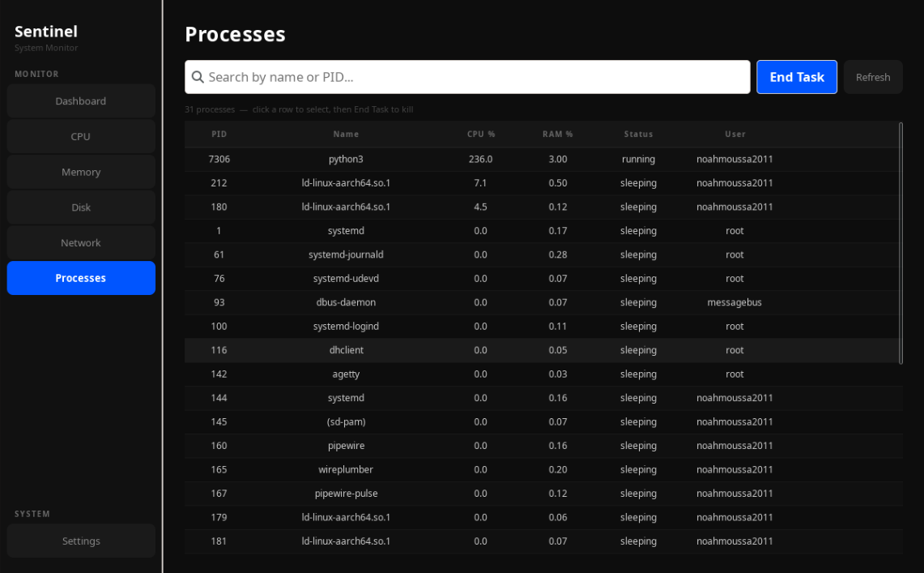Click the Refresh button
924x573 pixels.
pyautogui.click(x=873, y=77)
